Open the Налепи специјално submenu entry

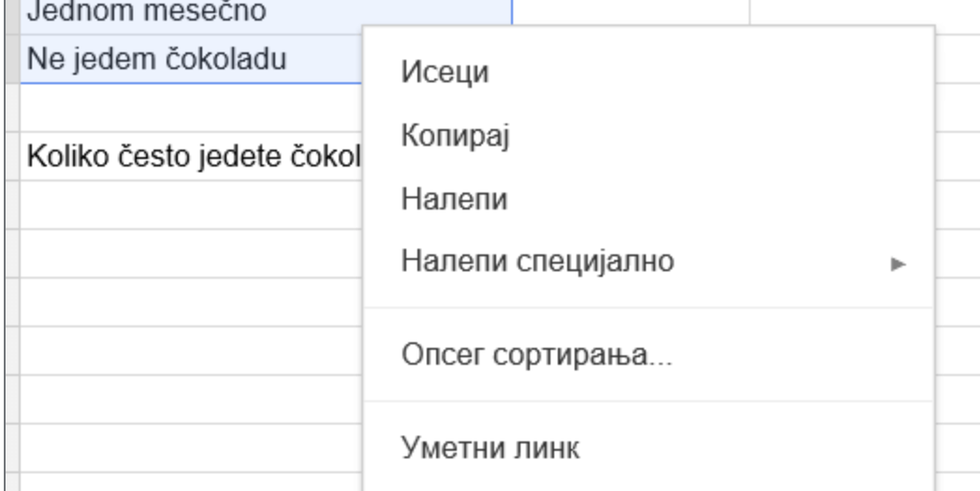pos(537,261)
